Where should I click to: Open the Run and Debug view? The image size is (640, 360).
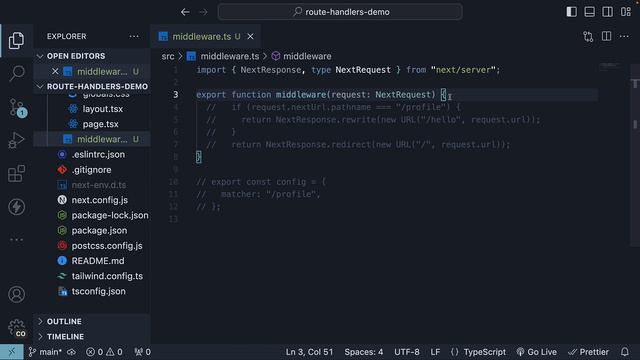pyautogui.click(x=16, y=140)
